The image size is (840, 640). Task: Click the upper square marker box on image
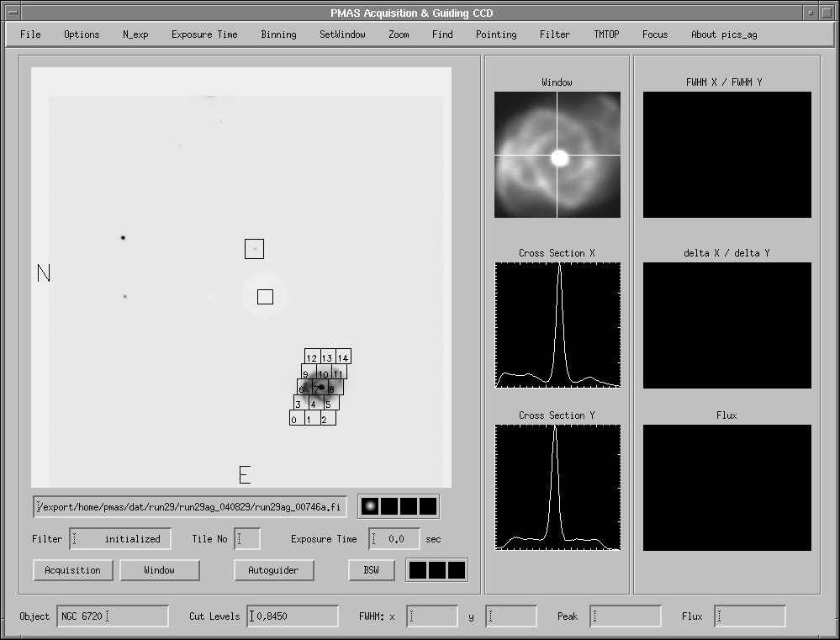point(254,249)
